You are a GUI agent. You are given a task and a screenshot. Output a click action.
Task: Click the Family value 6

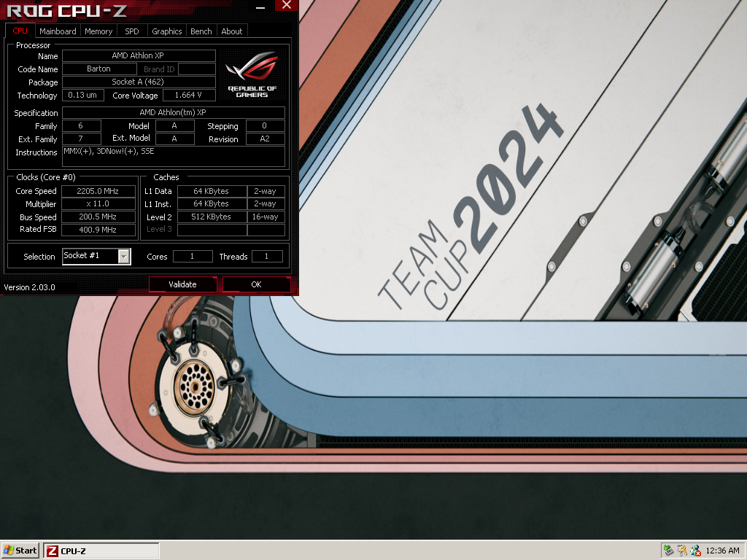pyautogui.click(x=82, y=125)
